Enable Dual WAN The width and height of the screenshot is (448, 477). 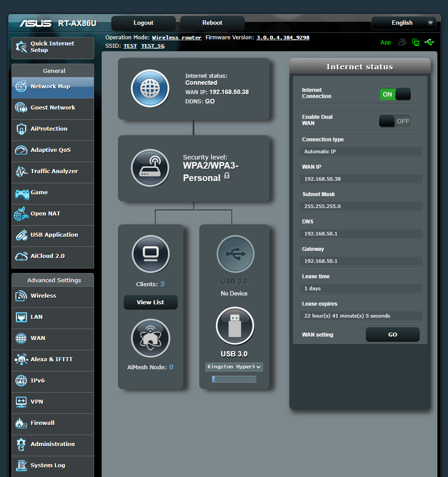pos(395,121)
